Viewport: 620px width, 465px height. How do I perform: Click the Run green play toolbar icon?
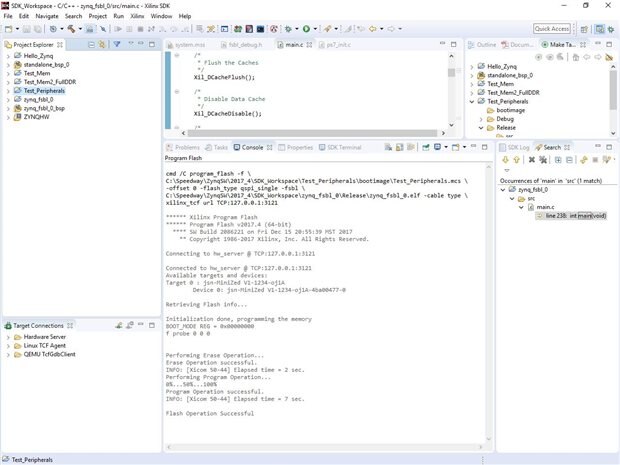click(306, 29)
